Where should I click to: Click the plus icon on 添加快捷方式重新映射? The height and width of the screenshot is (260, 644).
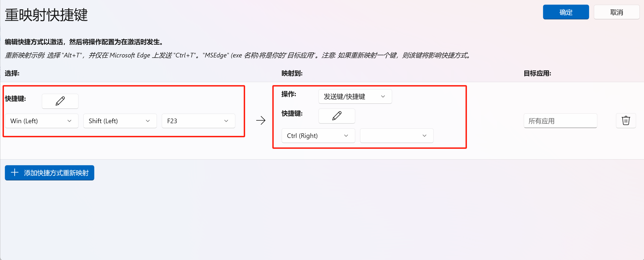15,172
